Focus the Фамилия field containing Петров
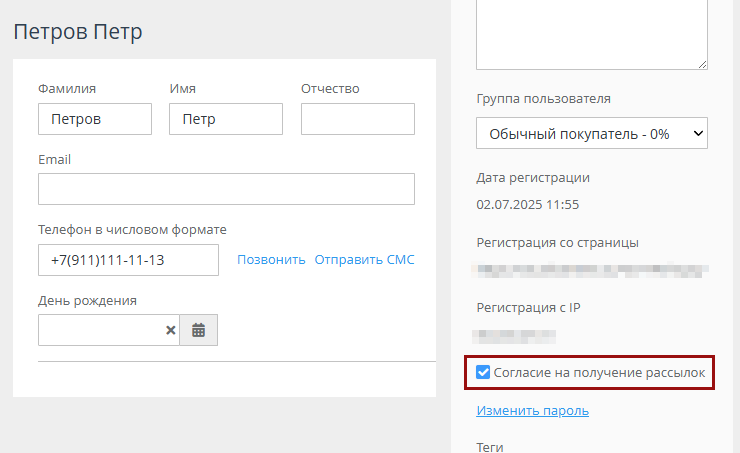The height and width of the screenshot is (453, 740). pos(95,119)
